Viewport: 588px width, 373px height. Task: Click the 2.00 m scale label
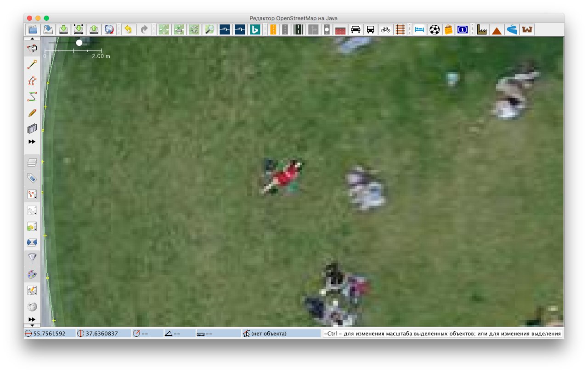point(101,56)
